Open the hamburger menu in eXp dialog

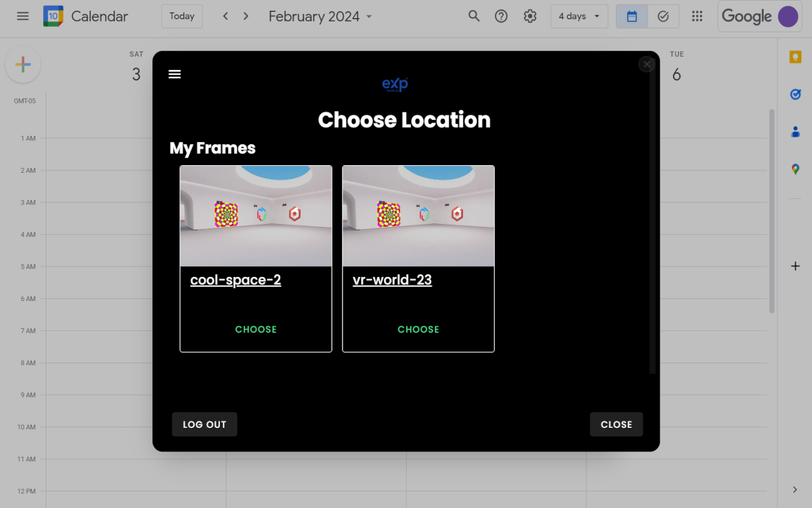pos(174,74)
